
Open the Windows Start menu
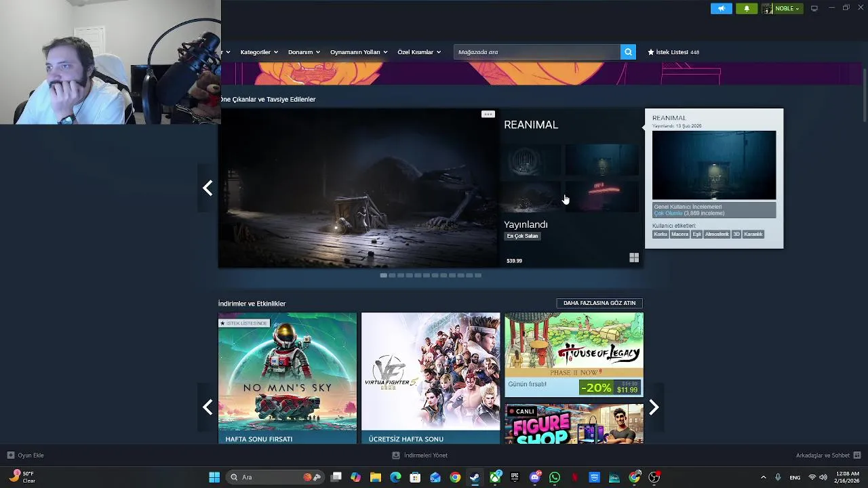[214, 477]
